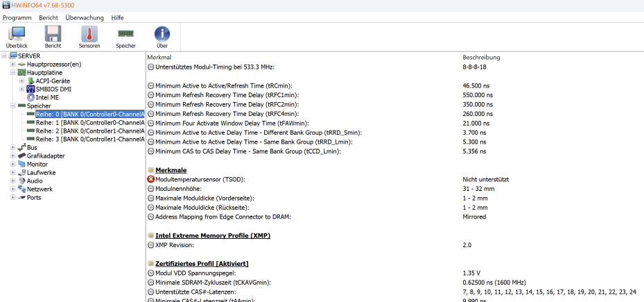644x302 pixels.
Task: Open the Bericht menu
Action: click(49, 17)
